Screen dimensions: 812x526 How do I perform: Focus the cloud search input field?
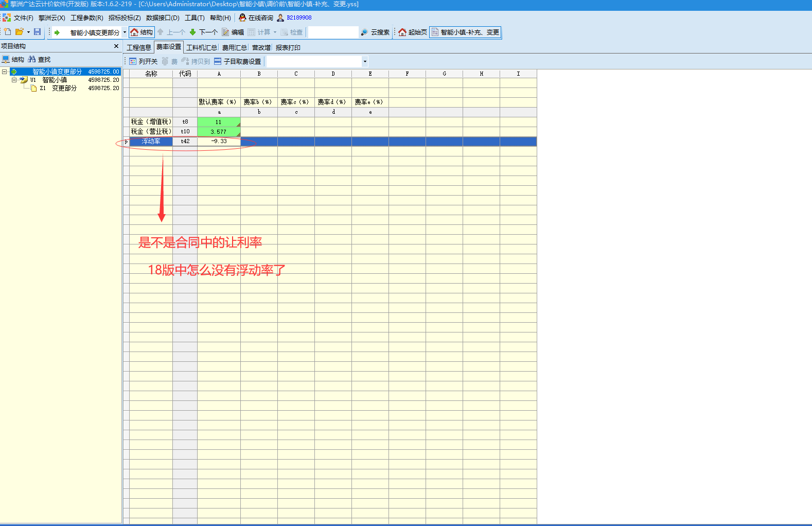(333, 32)
